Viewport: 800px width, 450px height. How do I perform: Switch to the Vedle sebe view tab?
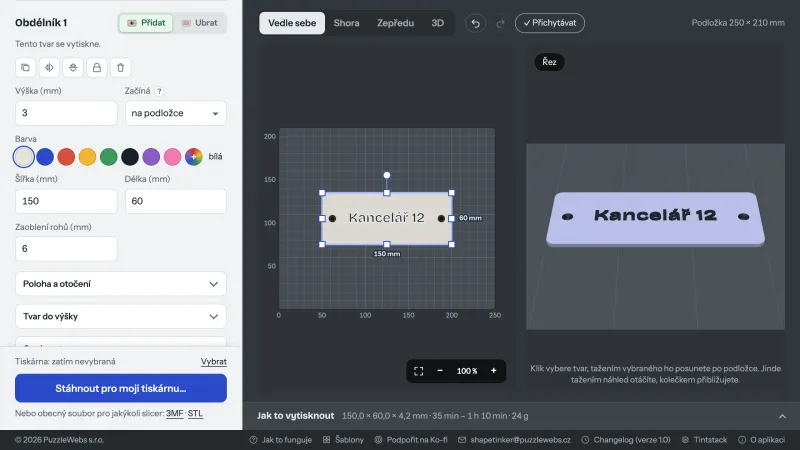(292, 23)
